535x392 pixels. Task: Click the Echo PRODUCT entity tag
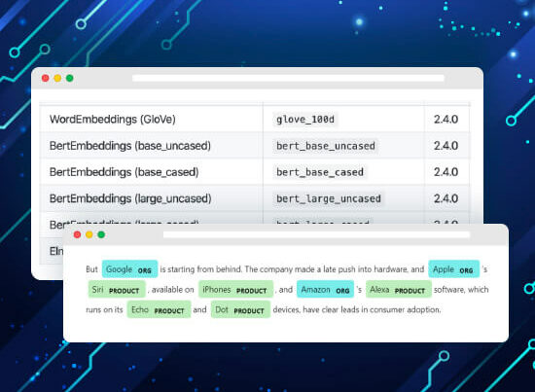click(159, 309)
